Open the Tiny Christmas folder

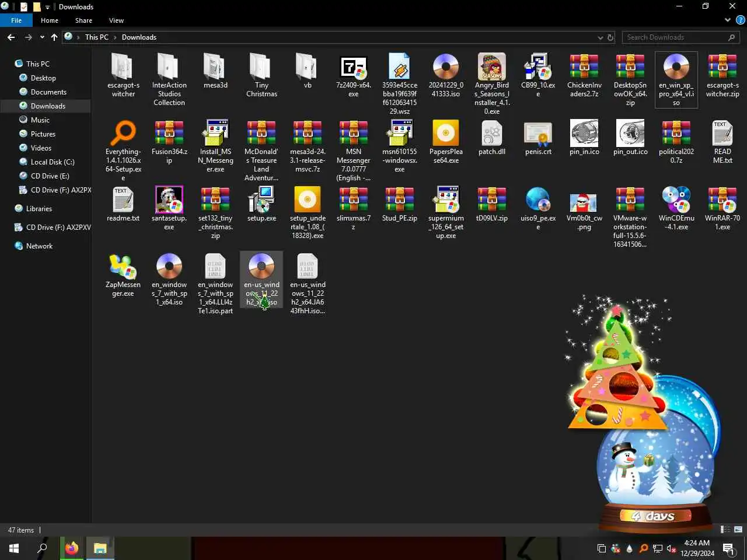coord(261,75)
